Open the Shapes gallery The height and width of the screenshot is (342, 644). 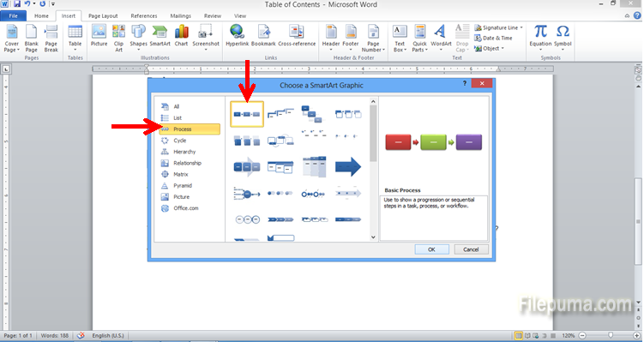click(x=138, y=39)
